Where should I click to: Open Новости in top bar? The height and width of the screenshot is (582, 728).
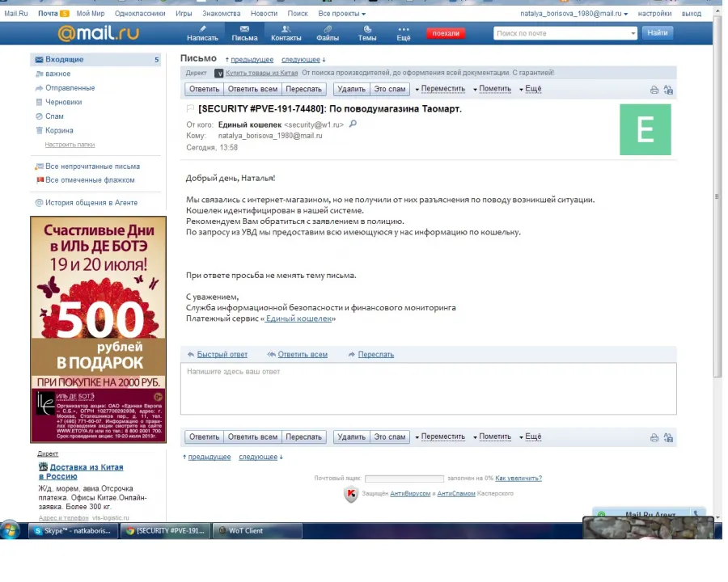click(x=264, y=14)
